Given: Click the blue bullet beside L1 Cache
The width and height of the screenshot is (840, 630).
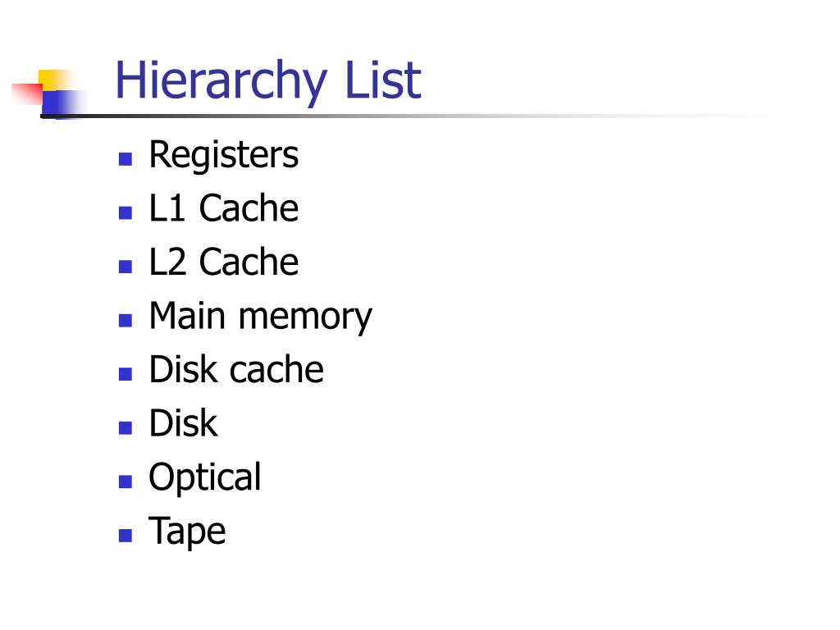Looking at the screenshot, I should point(126,213).
